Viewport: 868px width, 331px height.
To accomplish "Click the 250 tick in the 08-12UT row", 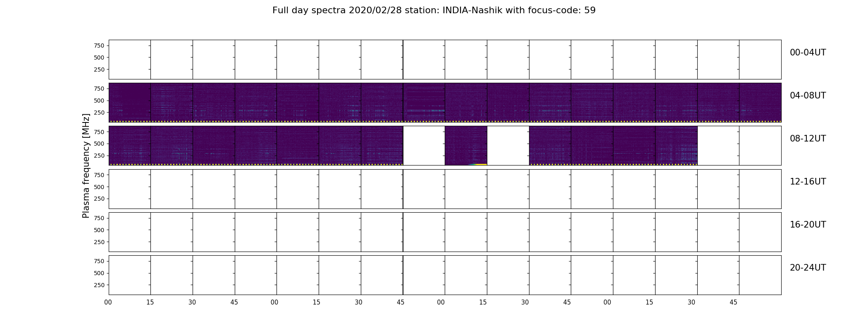I will pos(99,156).
